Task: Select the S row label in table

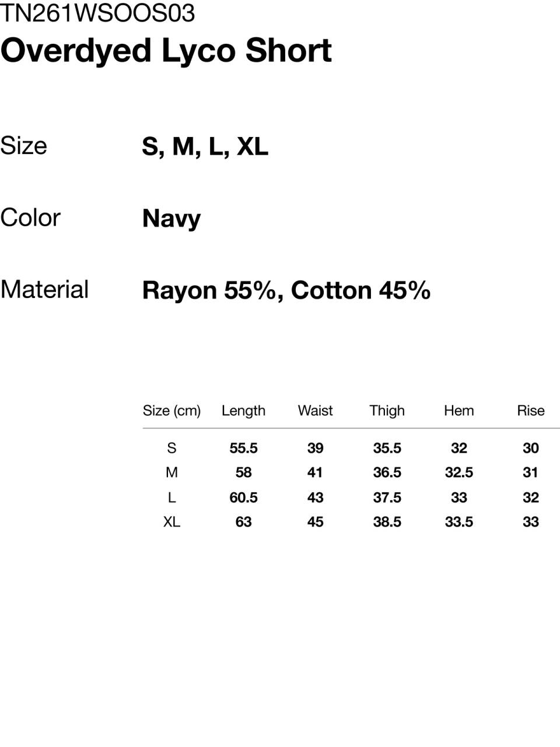Action: 171,448
